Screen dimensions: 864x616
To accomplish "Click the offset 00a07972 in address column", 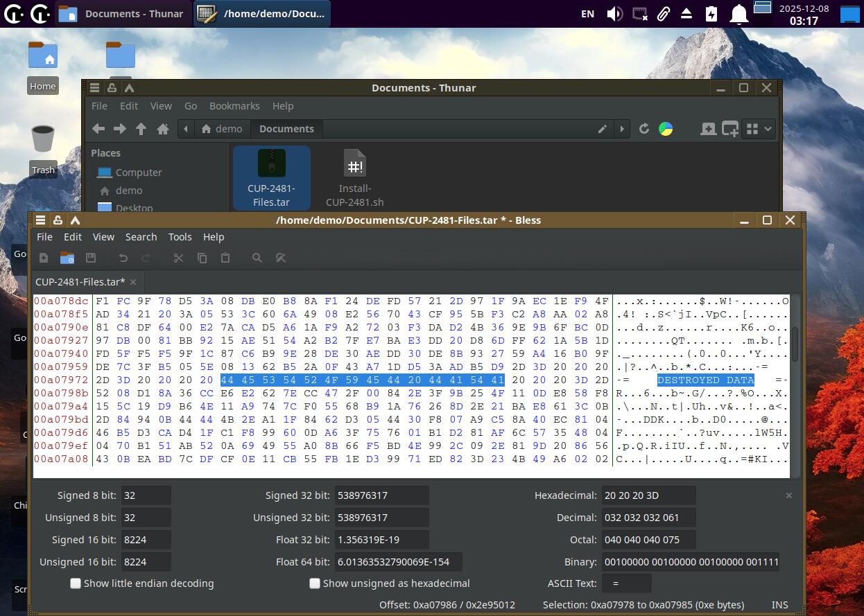I will [x=62, y=380].
